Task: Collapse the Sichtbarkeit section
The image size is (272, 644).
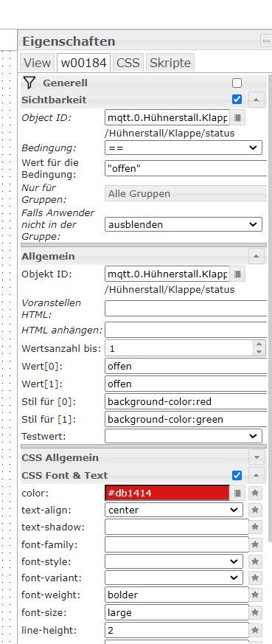Action: coord(257,100)
